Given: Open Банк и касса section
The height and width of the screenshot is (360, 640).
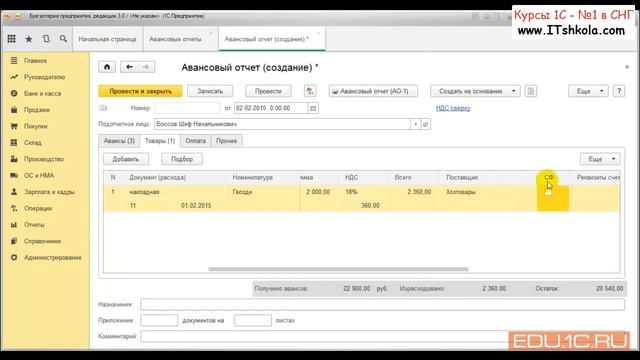Looking at the screenshot, I should tap(42, 93).
